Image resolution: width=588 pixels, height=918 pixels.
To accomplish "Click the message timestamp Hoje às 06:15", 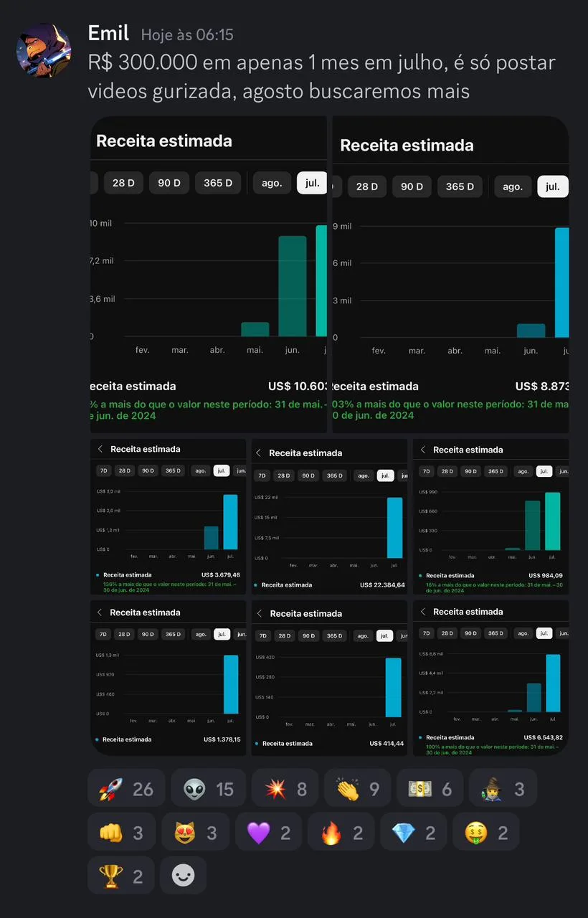I will [187, 34].
